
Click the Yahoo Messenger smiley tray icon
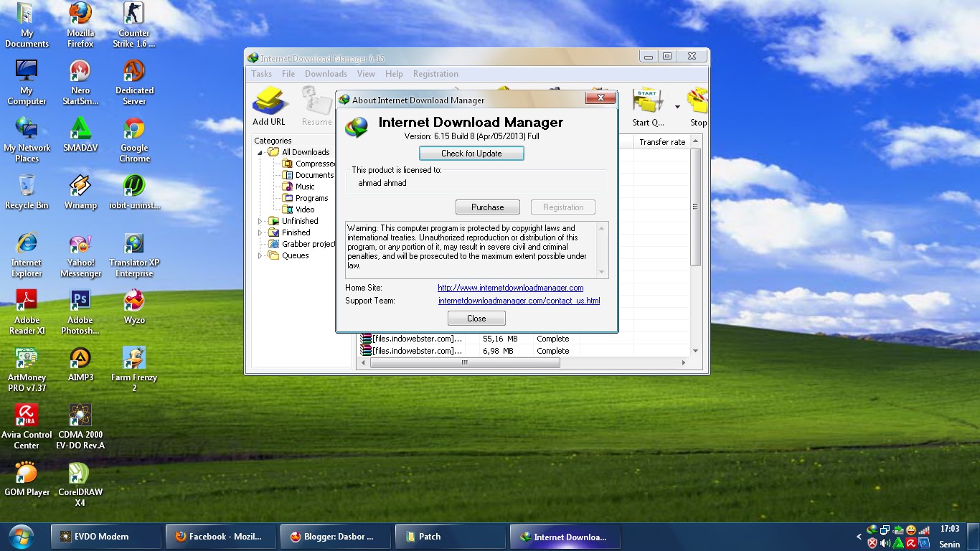(x=911, y=530)
